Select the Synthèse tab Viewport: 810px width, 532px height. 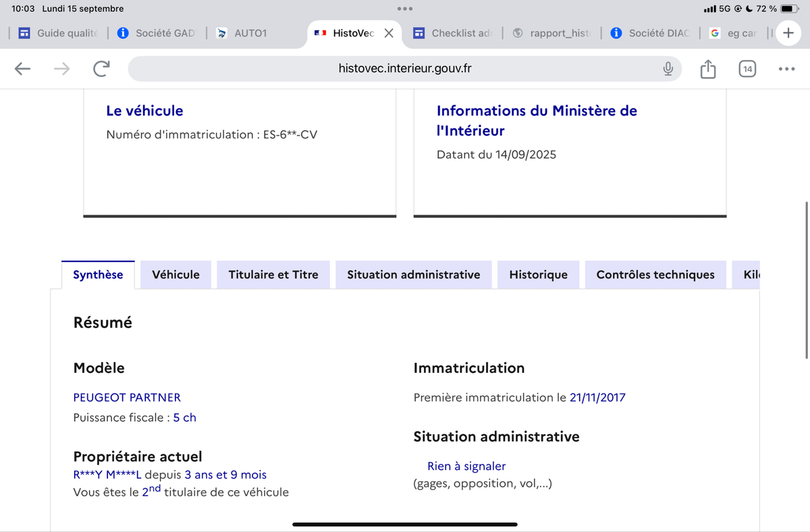coord(98,275)
